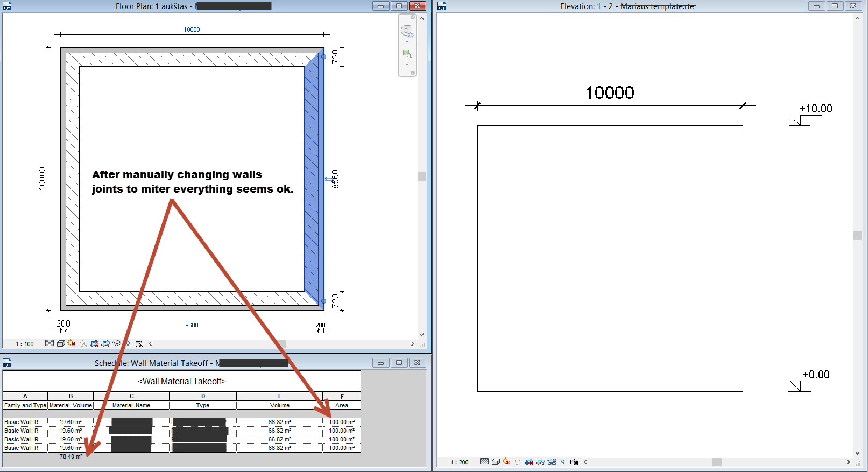The image size is (868, 472).
Task: Click the Floor Plan window RVT icon
Action: tap(7, 6)
